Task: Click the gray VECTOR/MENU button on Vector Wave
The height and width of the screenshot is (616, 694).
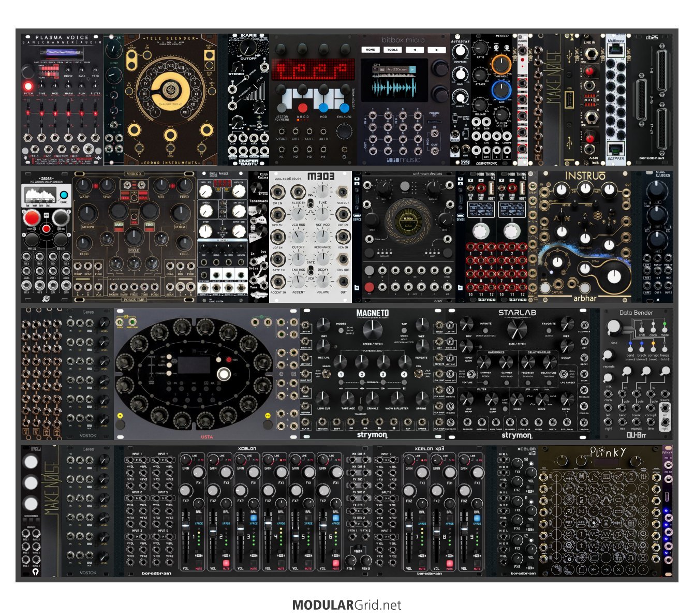Action: (x=282, y=108)
